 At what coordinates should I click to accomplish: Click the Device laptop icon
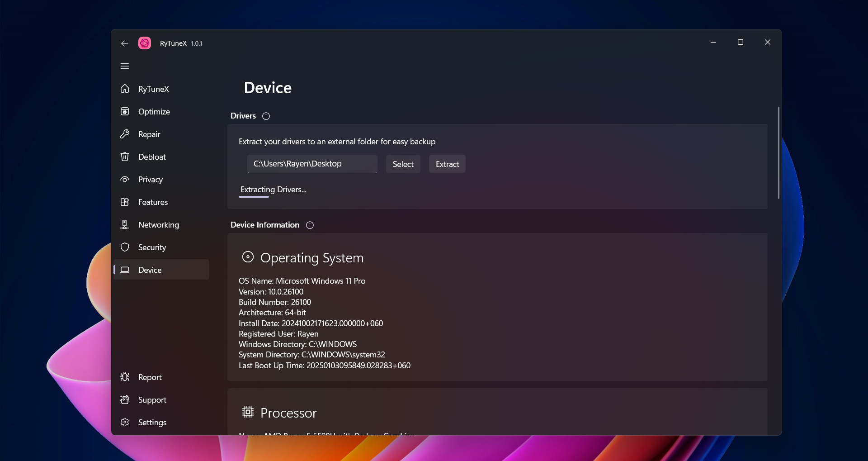125,270
